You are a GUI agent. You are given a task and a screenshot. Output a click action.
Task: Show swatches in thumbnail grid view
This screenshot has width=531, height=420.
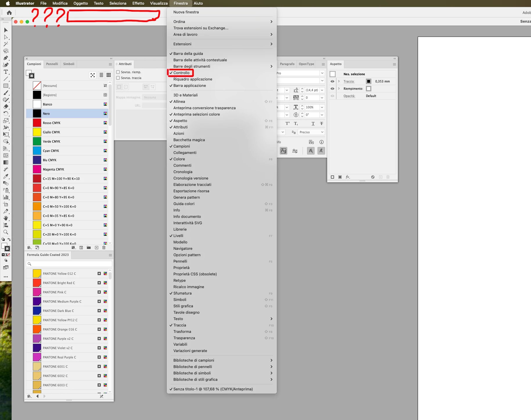[x=109, y=75]
